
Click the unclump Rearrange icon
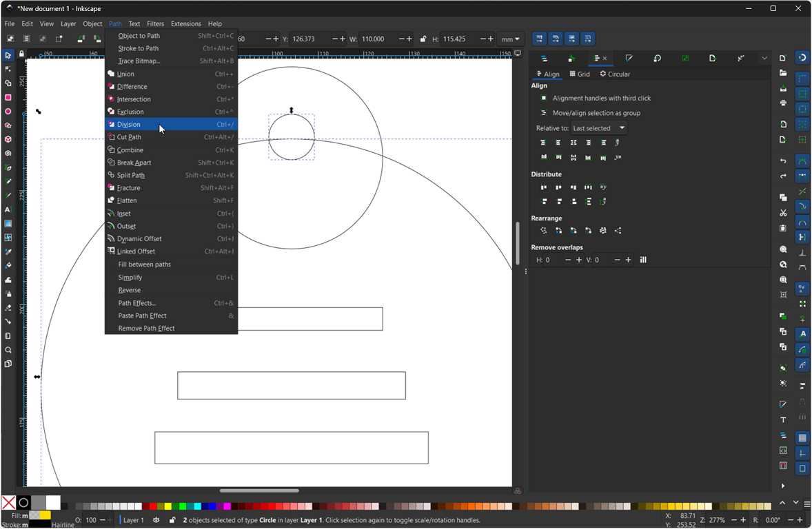pyautogui.click(x=618, y=230)
